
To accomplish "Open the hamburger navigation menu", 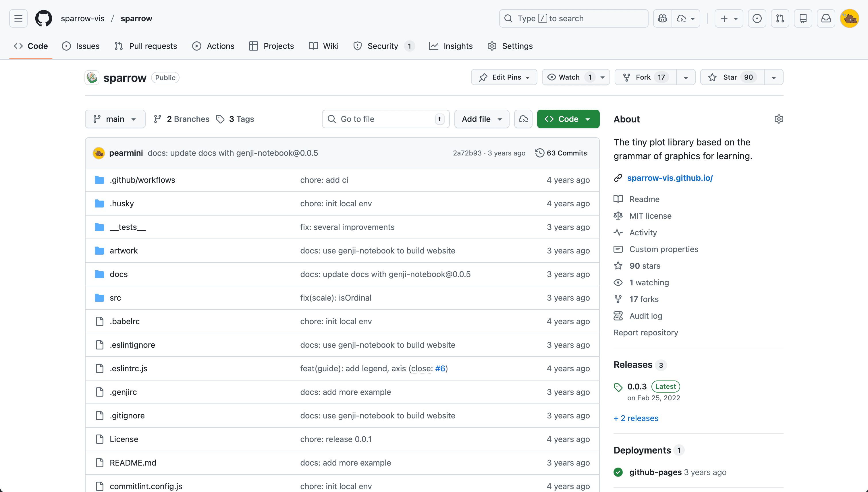I will pos(18,18).
